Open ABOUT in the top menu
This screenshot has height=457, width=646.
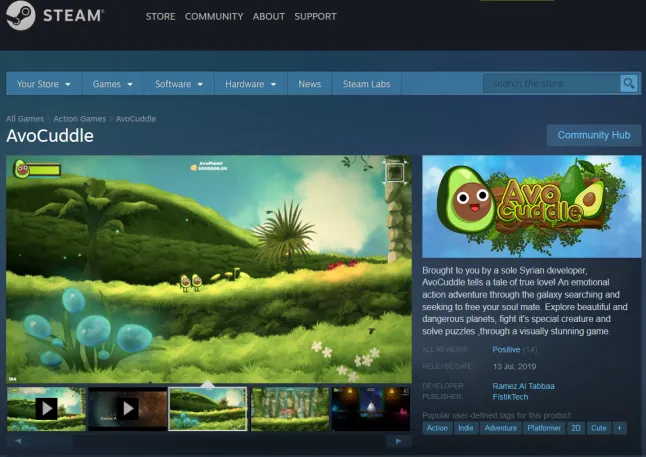pyautogui.click(x=269, y=16)
